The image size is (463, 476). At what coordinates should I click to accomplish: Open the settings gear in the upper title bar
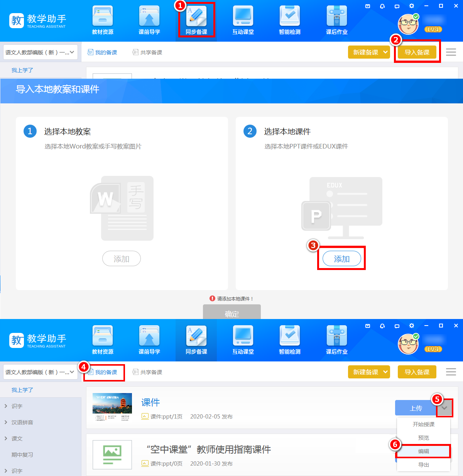[412, 6]
